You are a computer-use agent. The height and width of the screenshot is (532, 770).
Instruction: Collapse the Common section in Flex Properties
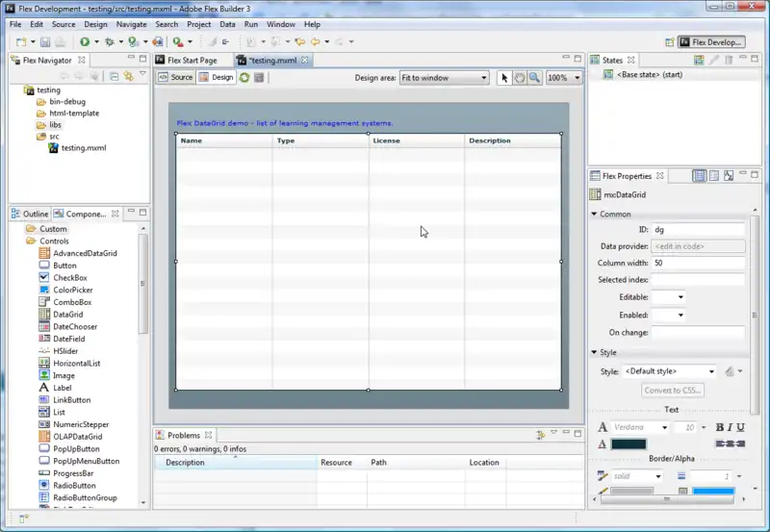[595, 215]
